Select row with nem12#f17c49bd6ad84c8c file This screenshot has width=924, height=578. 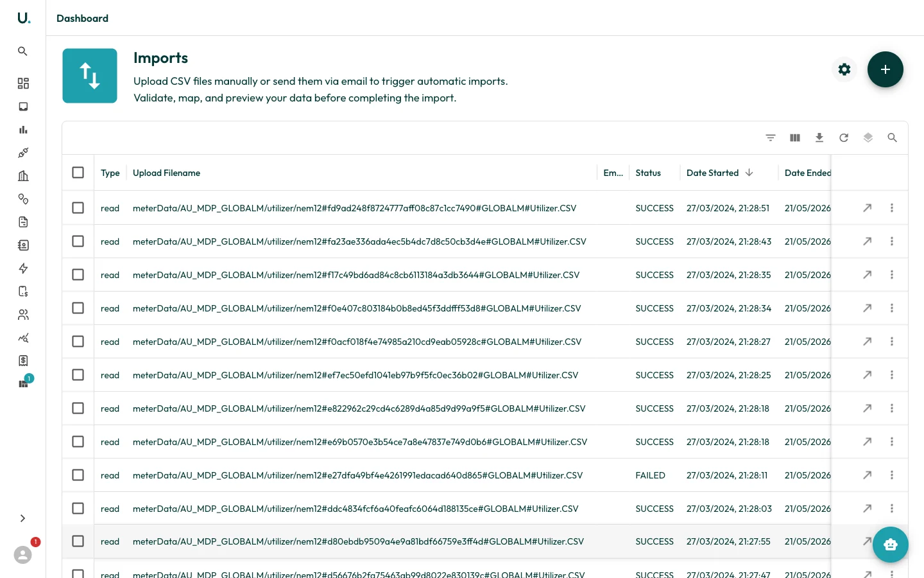(x=78, y=275)
